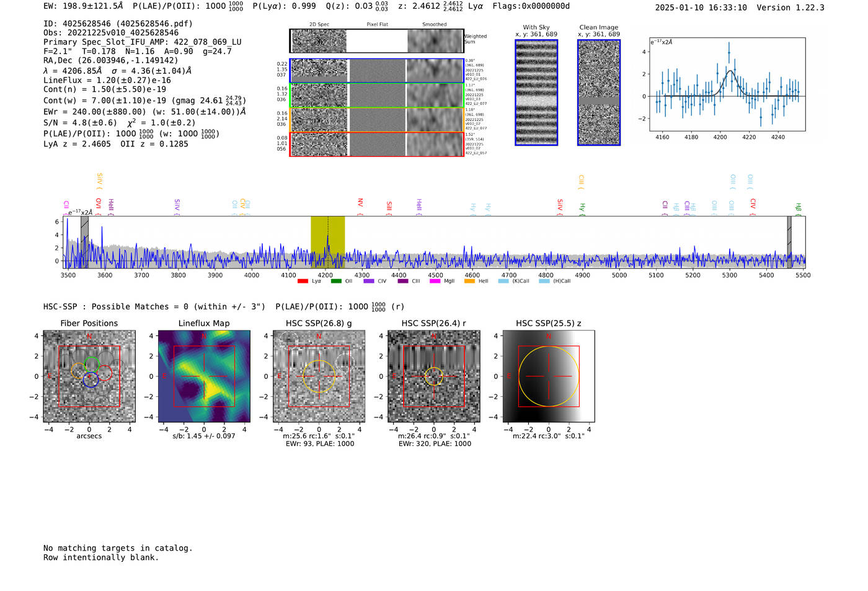
Task: Click the (K)CaII legend swatch
Action: click(x=503, y=282)
